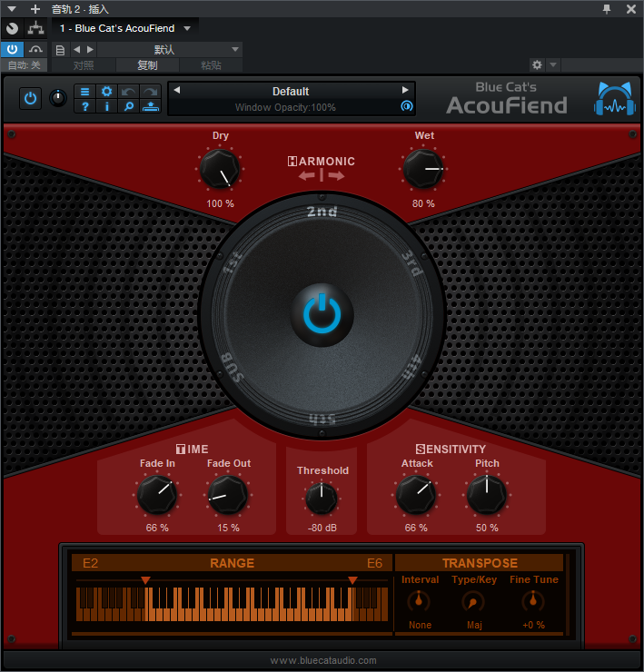Open the plugin settings gear icon
The image size is (644, 672).
107,92
